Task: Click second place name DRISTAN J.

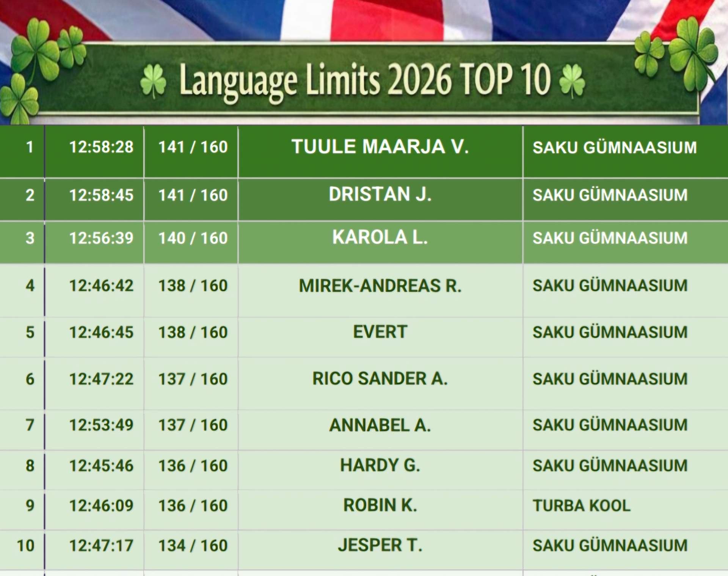Action: [380, 195]
